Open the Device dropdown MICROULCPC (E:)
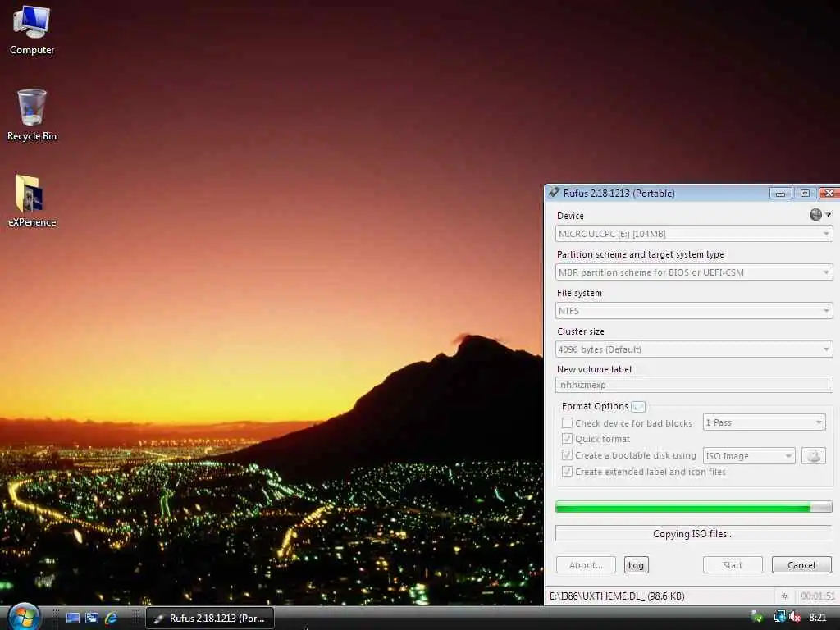The image size is (840, 630). (x=694, y=234)
